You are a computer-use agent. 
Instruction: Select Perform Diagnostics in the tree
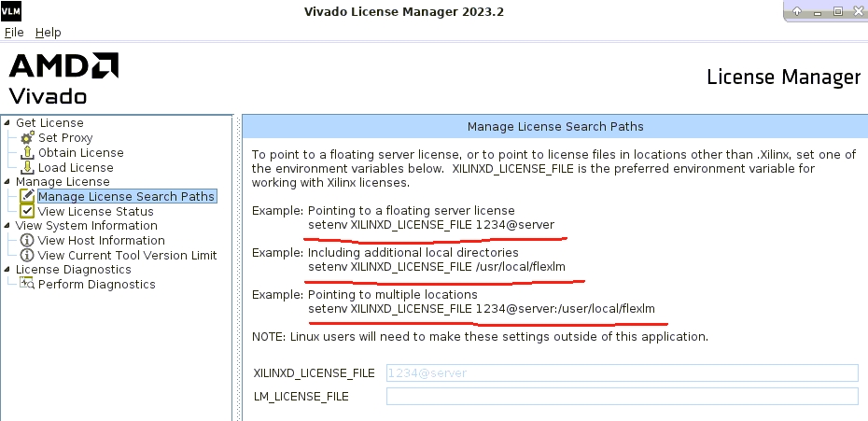click(x=97, y=284)
